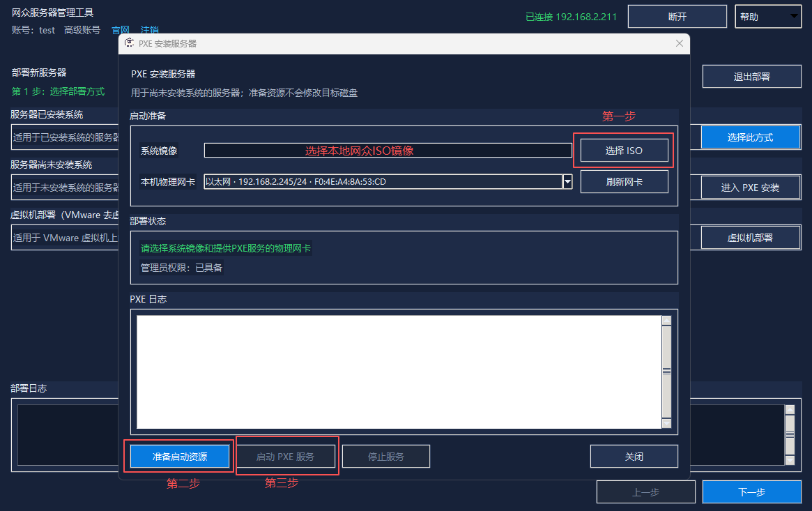Click the 第 1 步：选择部署方式 text
The height and width of the screenshot is (511, 812).
pos(58,91)
